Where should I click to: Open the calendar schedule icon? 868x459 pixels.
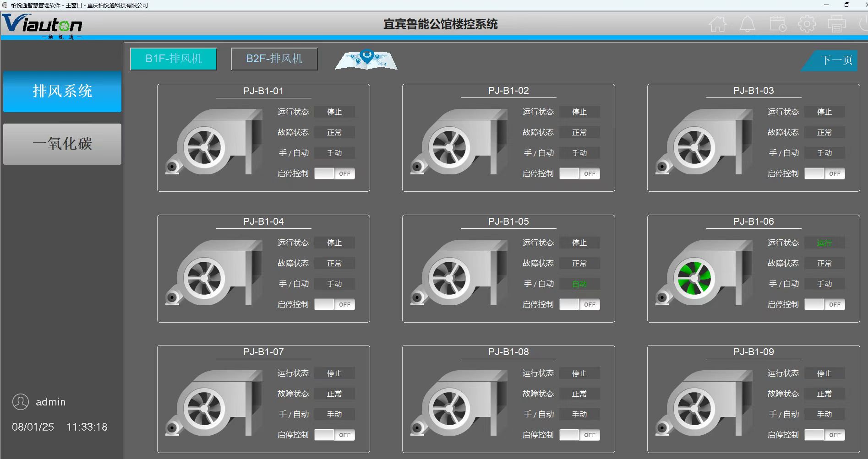pos(777,24)
